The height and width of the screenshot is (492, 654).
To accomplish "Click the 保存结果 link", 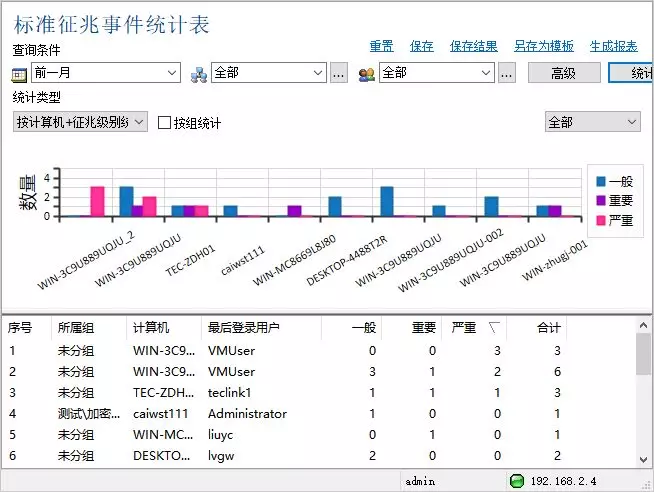I will click(x=474, y=46).
